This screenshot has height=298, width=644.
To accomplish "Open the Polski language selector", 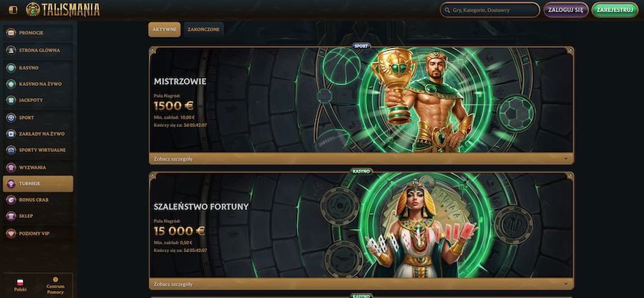I will 20,285.
